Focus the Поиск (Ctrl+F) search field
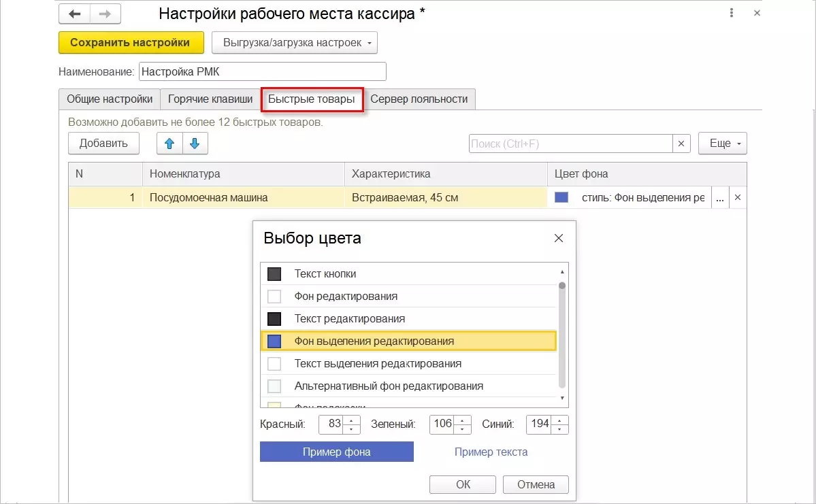The width and height of the screenshot is (816, 504). (x=570, y=144)
